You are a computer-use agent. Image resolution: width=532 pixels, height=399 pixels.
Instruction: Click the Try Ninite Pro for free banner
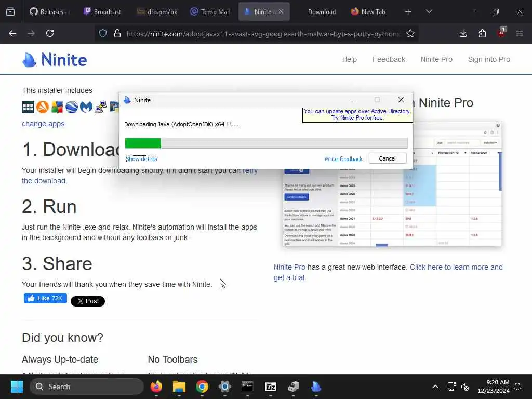tap(357, 115)
